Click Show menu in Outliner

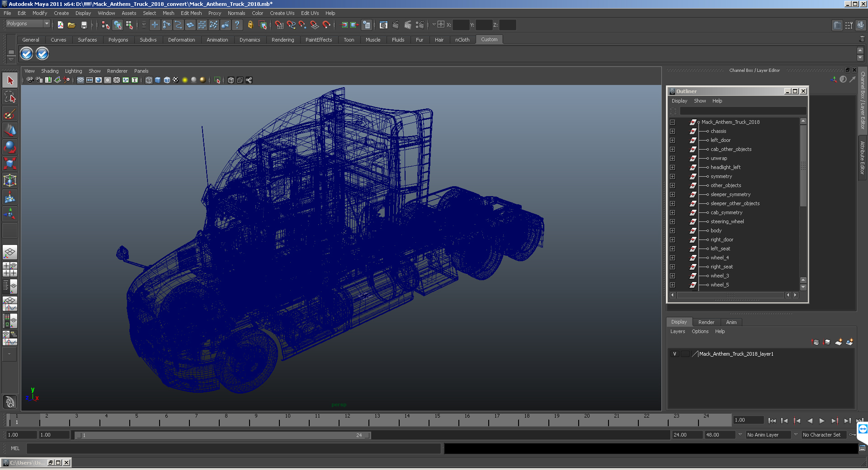point(700,101)
